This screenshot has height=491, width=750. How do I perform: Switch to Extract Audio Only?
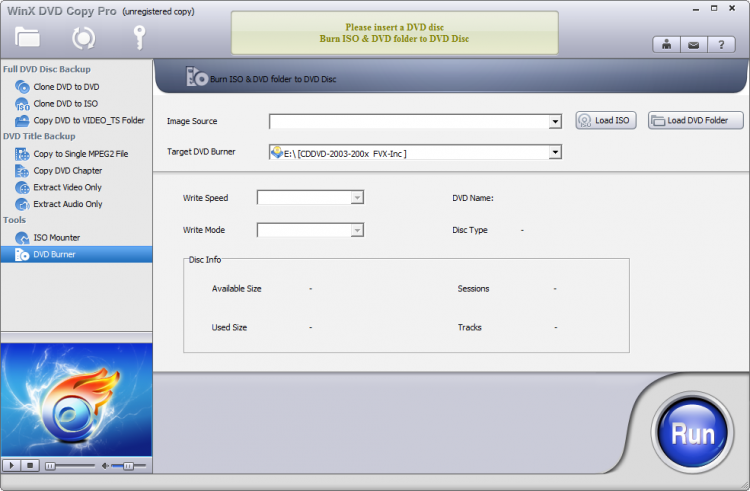click(68, 204)
